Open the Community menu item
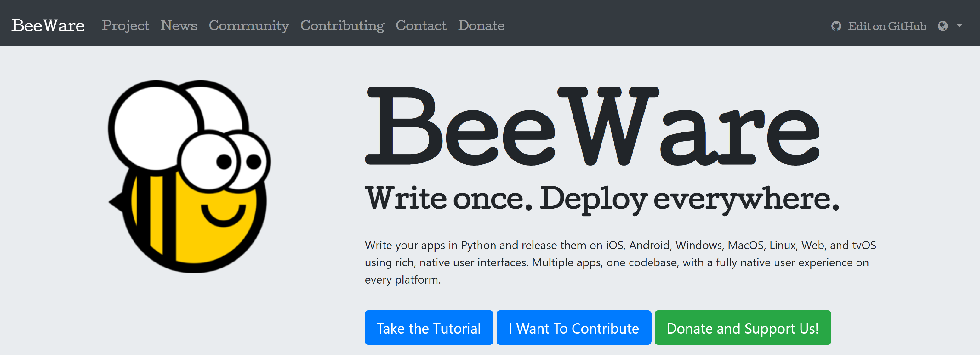 (x=248, y=25)
